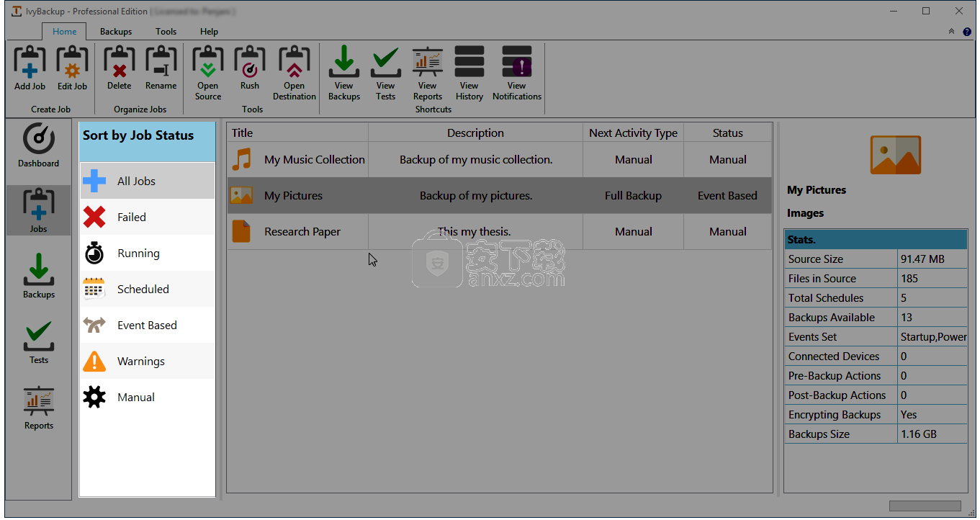This screenshot has height=520, width=980.
Task: Open Backups in the left sidebar
Action: click(39, 276)
